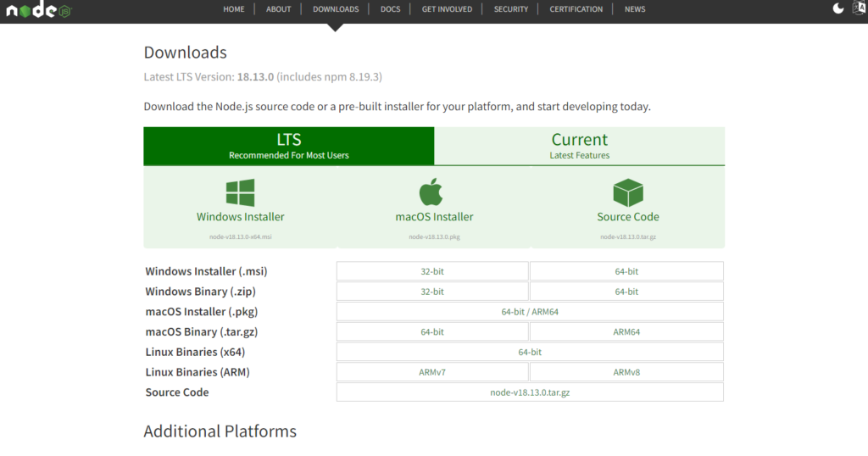The height and width of the screenshot is (456, 868).
Task: Click the Additional Platforms heading
Action: point(220,431)
